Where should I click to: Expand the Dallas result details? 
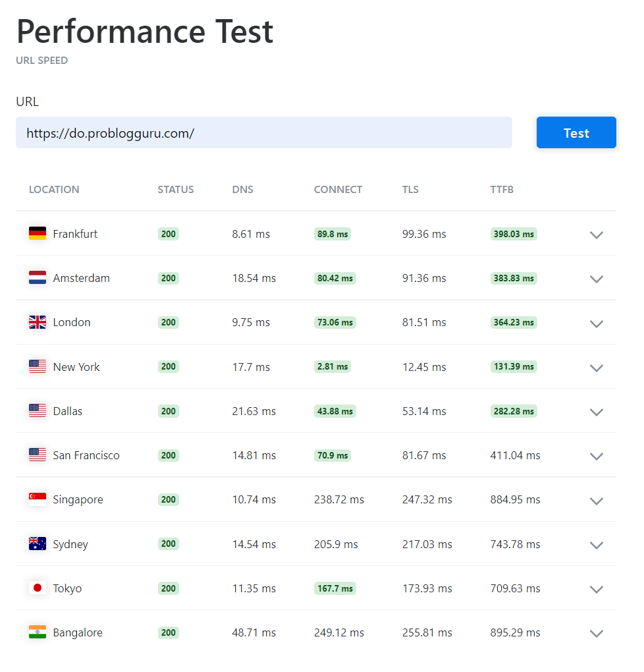(597, 412)
